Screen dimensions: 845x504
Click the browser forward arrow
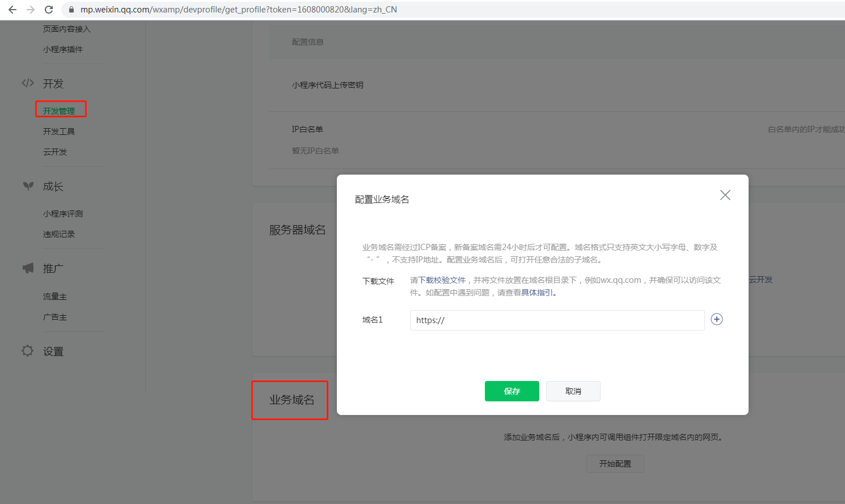point(31,10)
